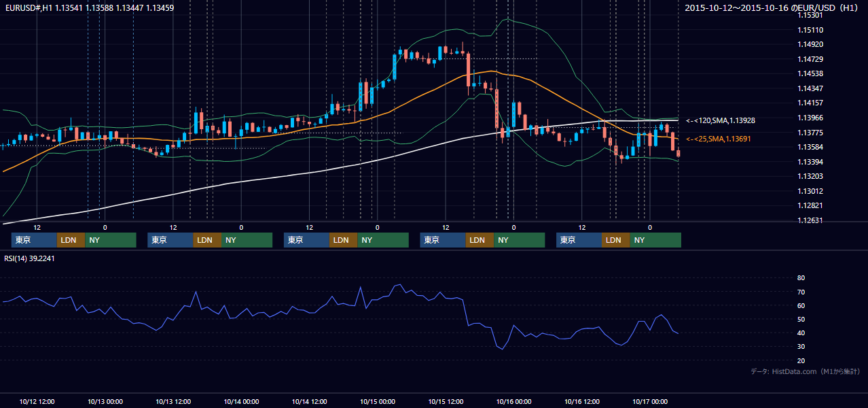
Task: Click price axis value 1.13775
Action: [x=810, y=133]
